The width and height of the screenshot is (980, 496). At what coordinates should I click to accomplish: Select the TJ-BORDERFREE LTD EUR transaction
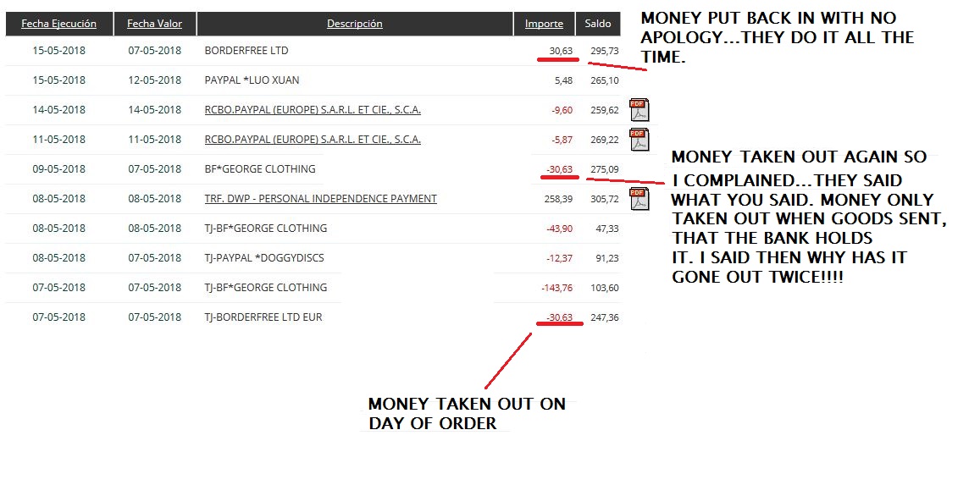(263, 317)
